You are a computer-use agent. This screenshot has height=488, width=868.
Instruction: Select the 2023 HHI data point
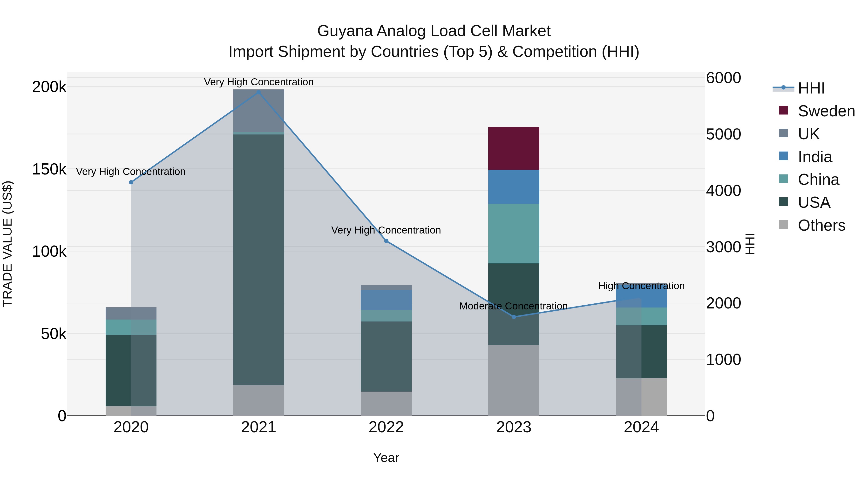(514, 317)
